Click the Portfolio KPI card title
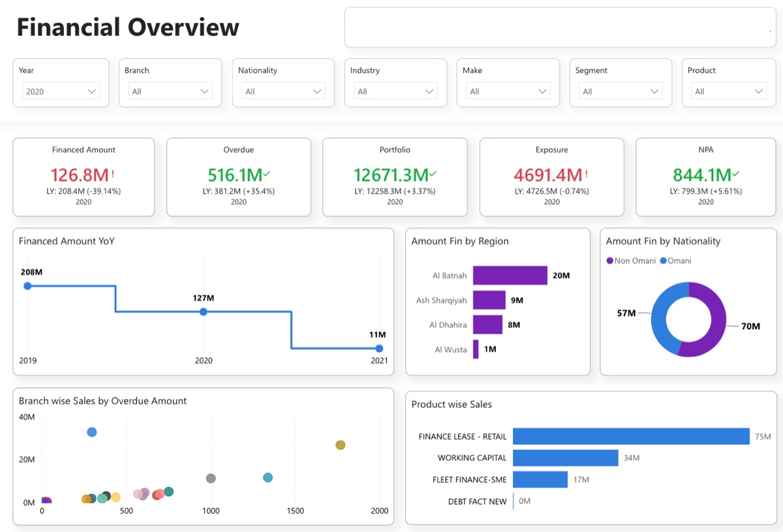 click(395, 150)
